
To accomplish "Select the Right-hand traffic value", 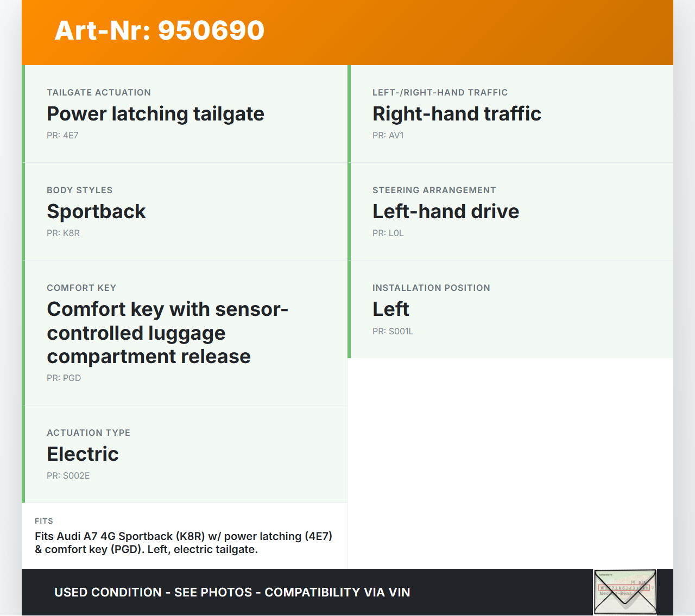I will coord(457,114).
